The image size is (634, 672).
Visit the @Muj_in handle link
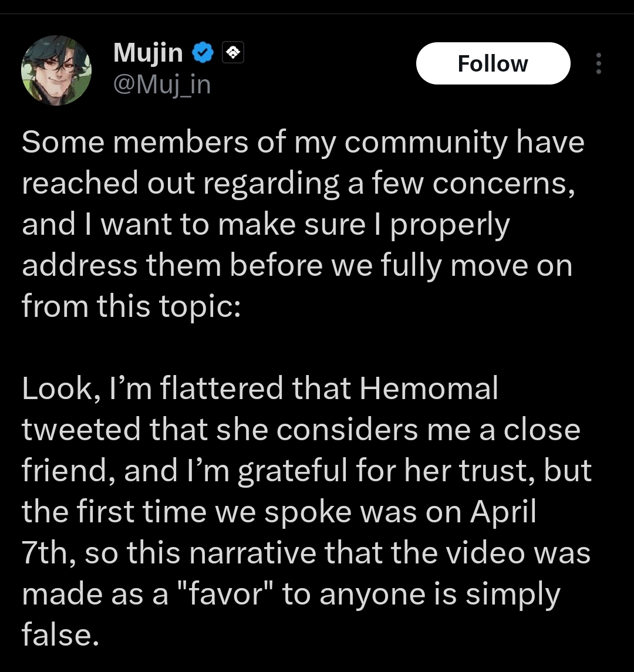[x=161, y=85]
